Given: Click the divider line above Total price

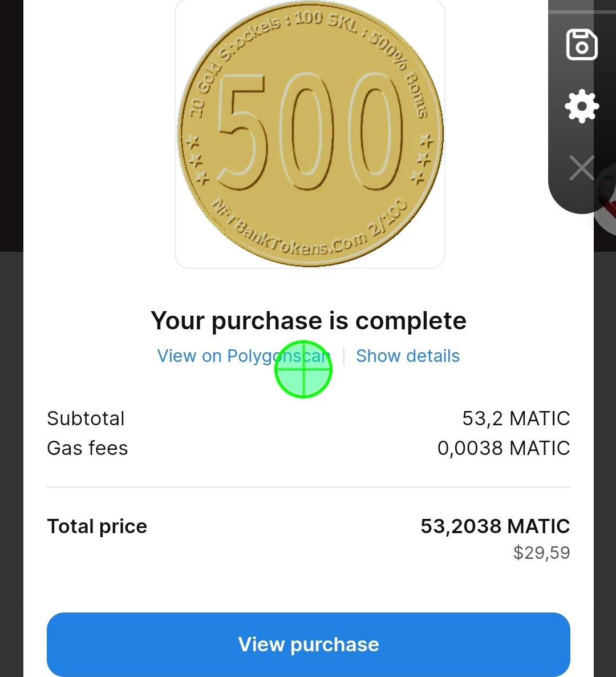Looking at the screenshot, I should (x=309, y=487).
